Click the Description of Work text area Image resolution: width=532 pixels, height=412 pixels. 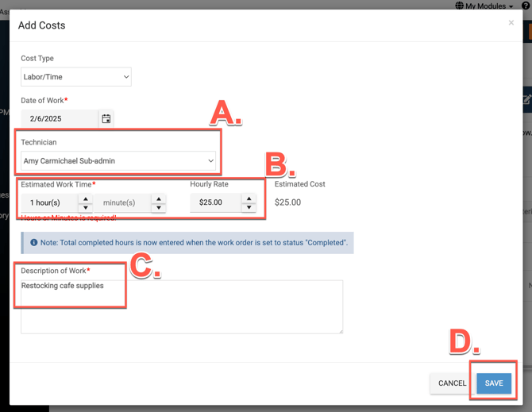coord(182,310)
